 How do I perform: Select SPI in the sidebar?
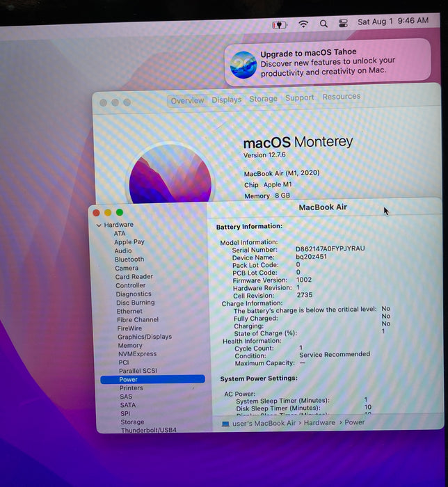pos(125,414)
